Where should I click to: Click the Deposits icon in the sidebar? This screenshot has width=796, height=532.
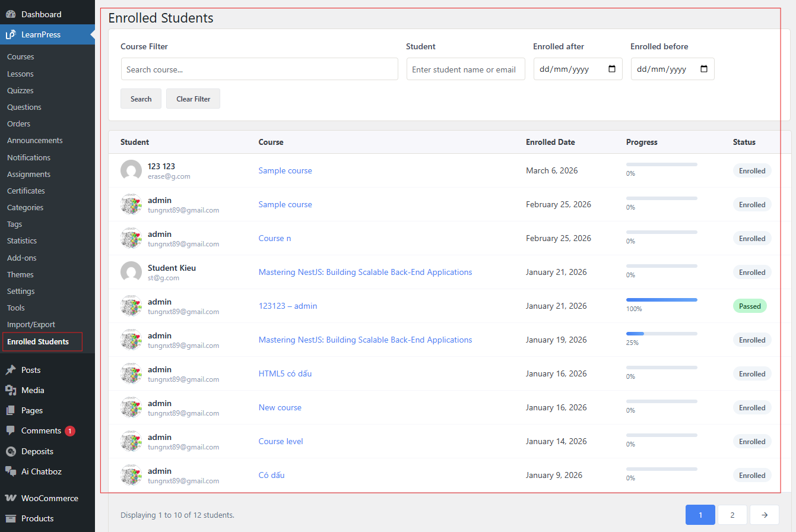[x=12, y=451]
